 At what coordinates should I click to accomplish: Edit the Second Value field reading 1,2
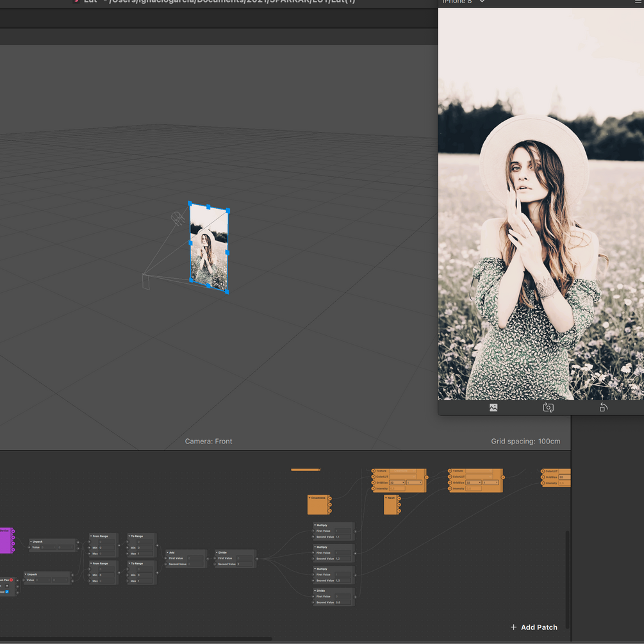point(343,559)
